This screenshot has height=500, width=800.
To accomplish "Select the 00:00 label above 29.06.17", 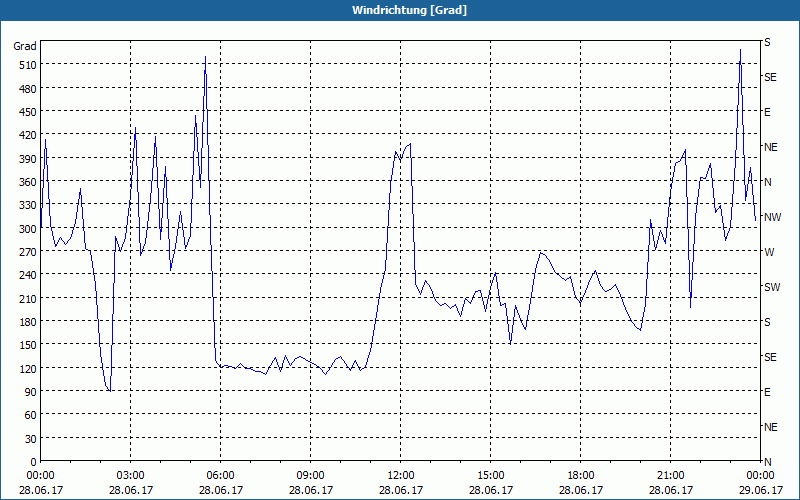I will (x=760, y=476).
